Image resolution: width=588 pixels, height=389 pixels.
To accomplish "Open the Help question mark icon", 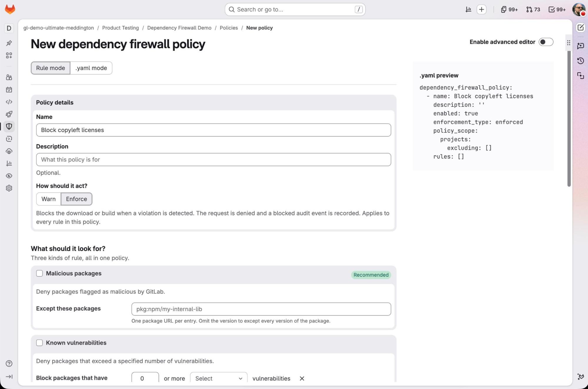I will [x=9, y=363].
